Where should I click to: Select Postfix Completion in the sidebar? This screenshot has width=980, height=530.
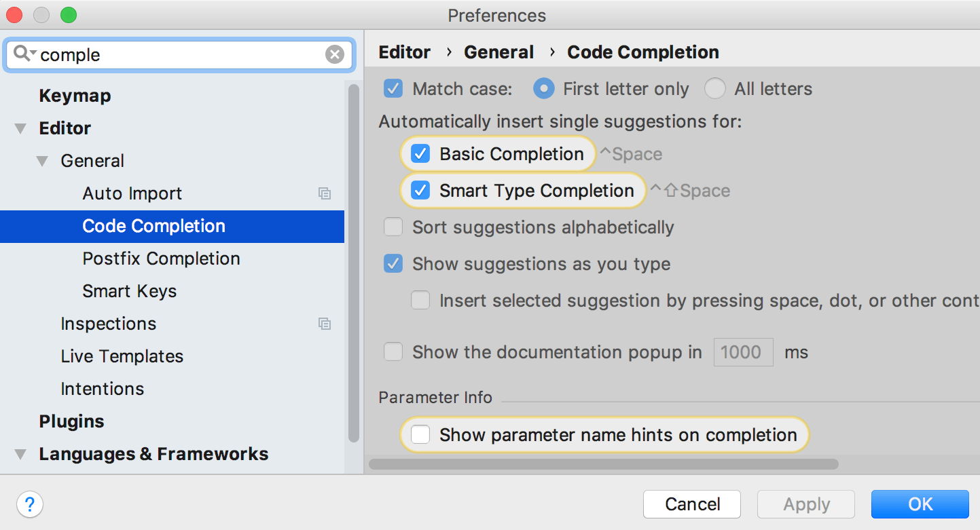point(161,259)
